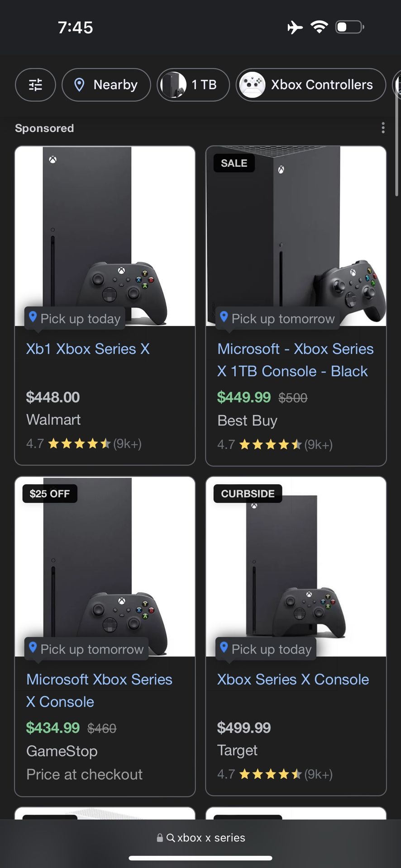Open the Best Buy Xbox Series X 1TB listing
Image resolution: width=401 pixels, height=868 pixels.
click(x=295, y=360)
